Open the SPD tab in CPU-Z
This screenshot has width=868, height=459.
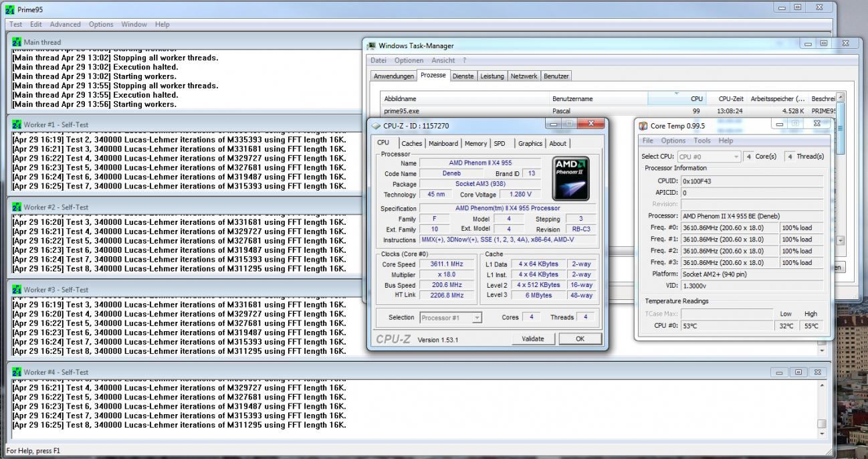pos(500,143)
